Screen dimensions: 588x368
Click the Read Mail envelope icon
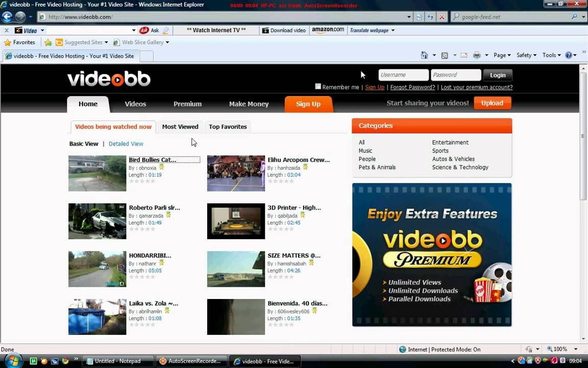[x=464, y=55]
